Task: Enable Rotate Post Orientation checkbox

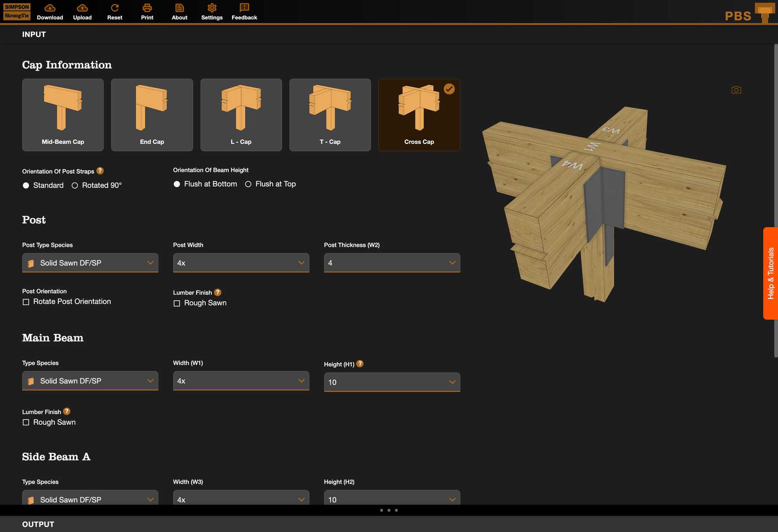Action: [x=26, y=302]
